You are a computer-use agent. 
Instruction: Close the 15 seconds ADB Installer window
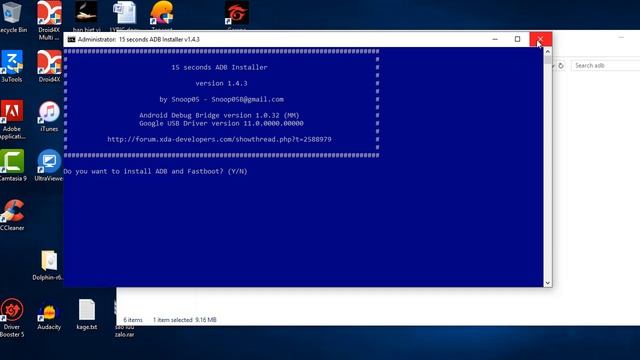coord(540,39)
